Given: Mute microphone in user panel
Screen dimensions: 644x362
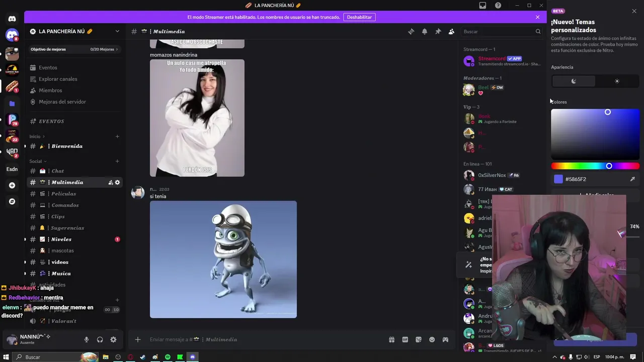Looking at the screenshot, I should point(87,339).
